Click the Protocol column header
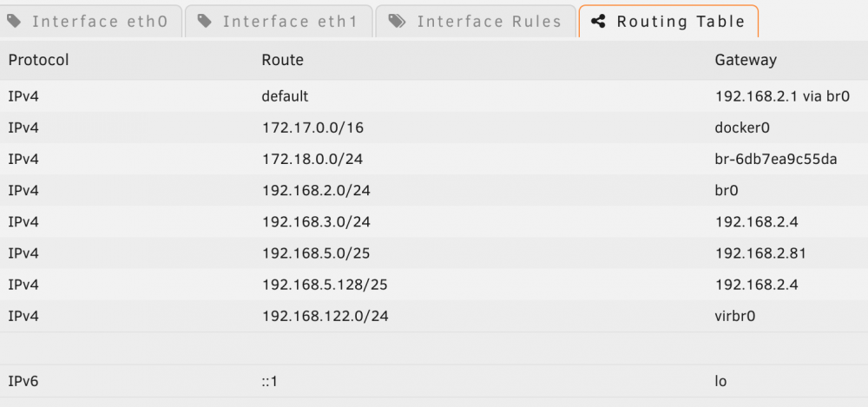The height and width of the screenshot is (407, 868). coord(38,60)
